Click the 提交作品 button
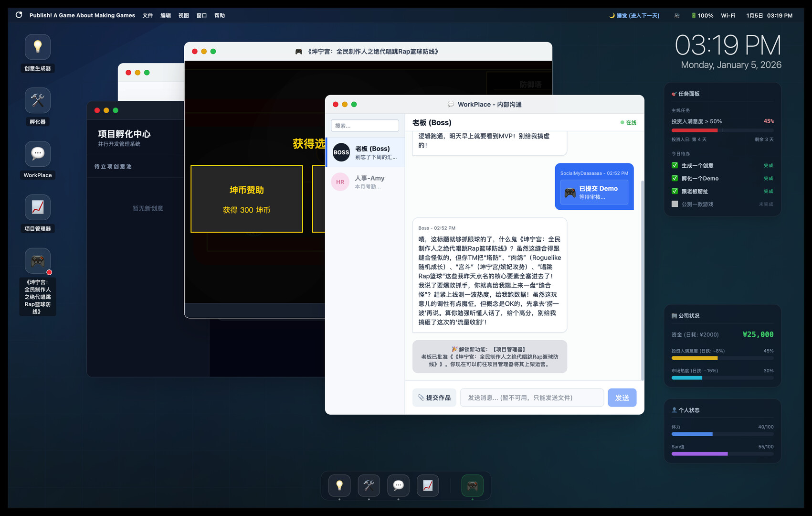 tap(434, 398)
